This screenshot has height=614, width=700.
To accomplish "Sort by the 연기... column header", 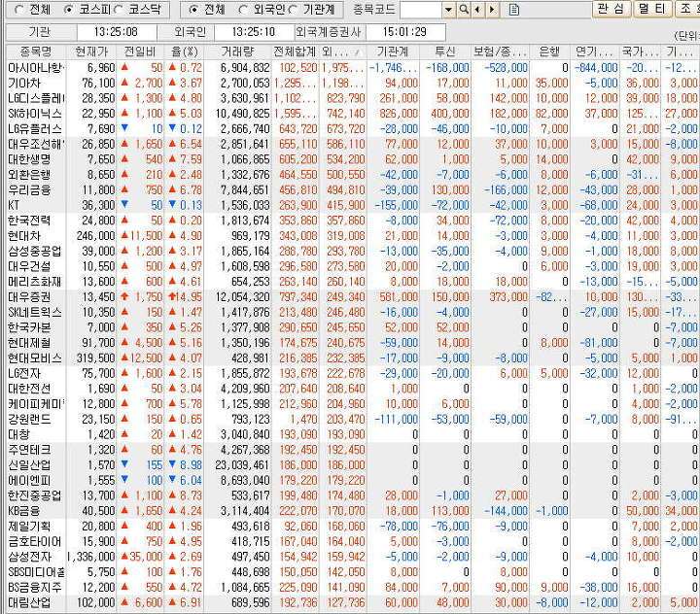I will (x=595, y=51).
